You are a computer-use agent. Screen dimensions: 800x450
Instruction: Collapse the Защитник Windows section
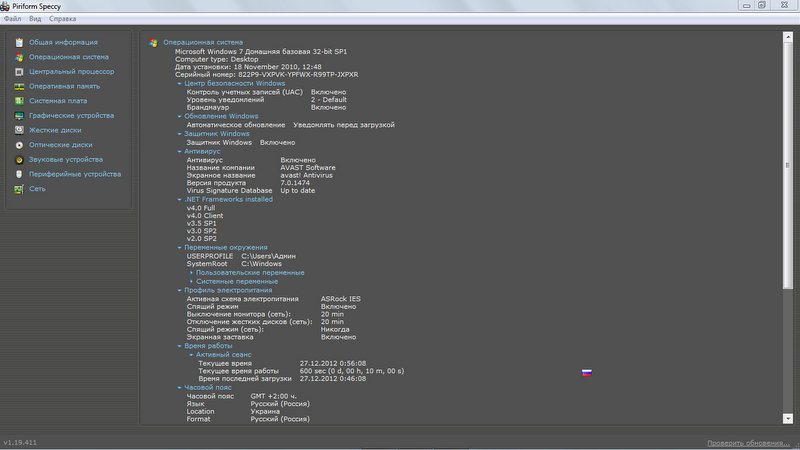pos(179,134)
